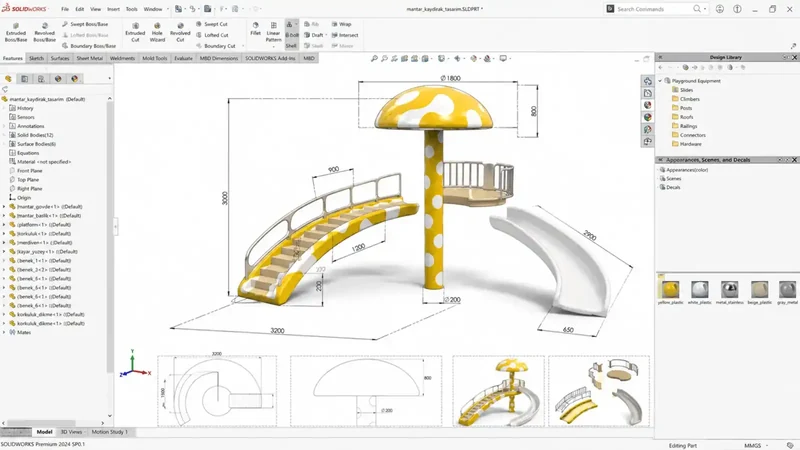Choose the Boundary Boss/Base command
Screen dimensions: 800x450
point(88,46)
